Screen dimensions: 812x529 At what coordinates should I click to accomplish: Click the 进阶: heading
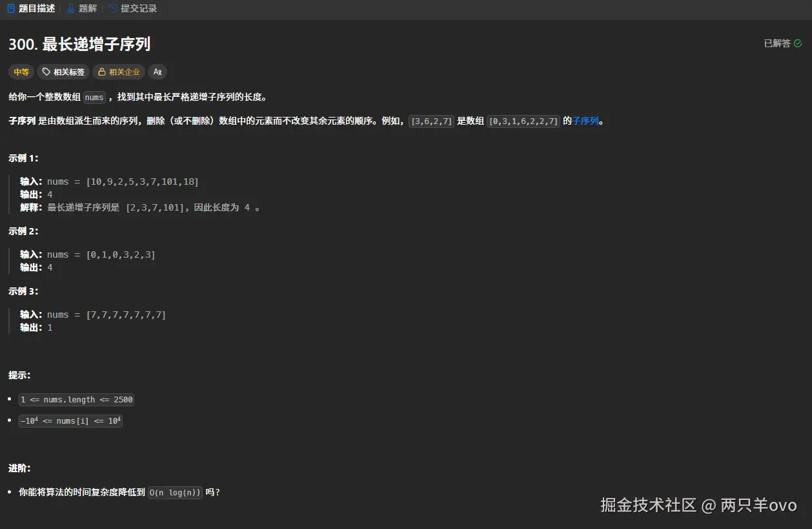(x=19, y=468)
